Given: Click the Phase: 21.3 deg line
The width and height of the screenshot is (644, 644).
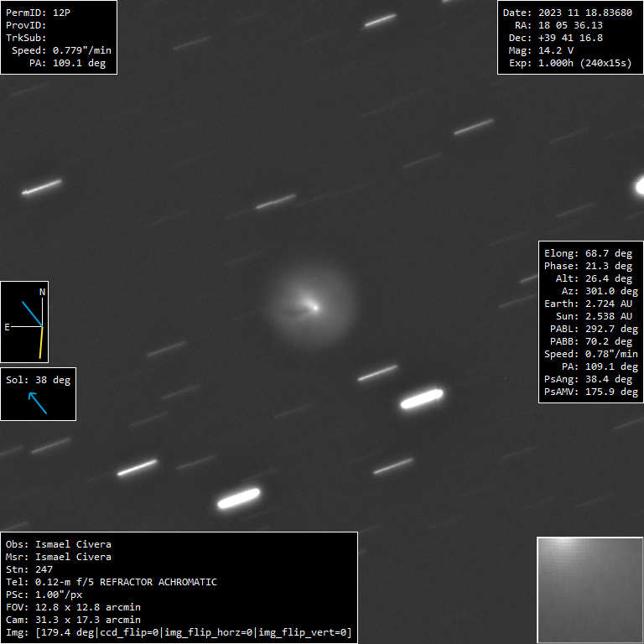Looking at the screenshot, I should (588, 266).
